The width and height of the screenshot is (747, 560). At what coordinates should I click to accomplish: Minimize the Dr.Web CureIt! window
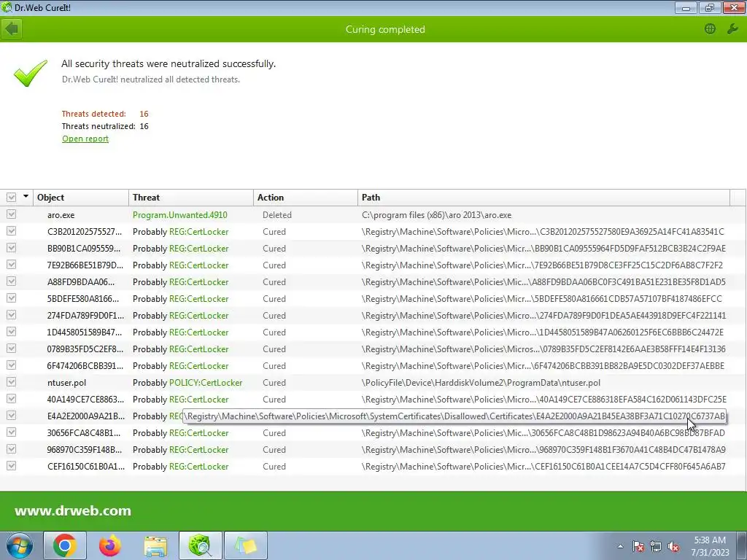(x=686, y=7)
